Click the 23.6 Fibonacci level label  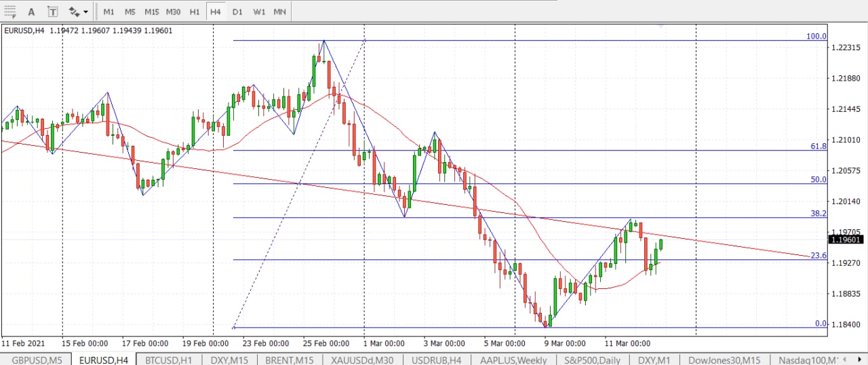pos(818,256)
